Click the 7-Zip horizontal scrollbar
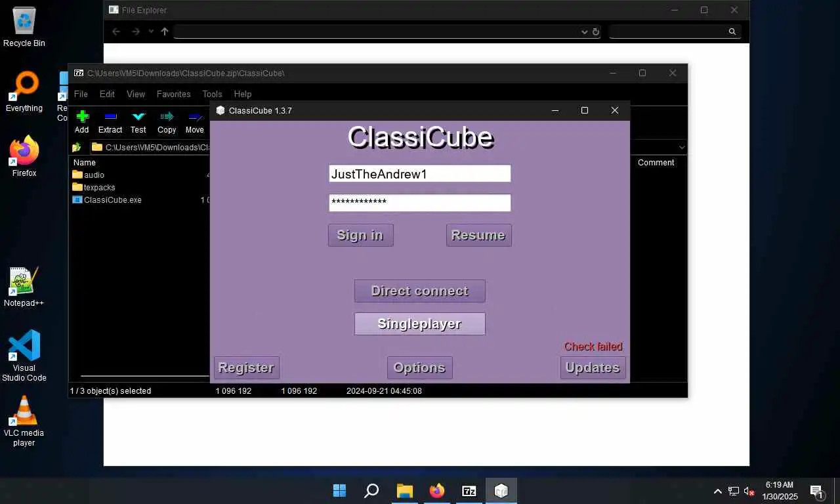Image resolution: width=840 pixels, height=504 pixels. [144, 376]
